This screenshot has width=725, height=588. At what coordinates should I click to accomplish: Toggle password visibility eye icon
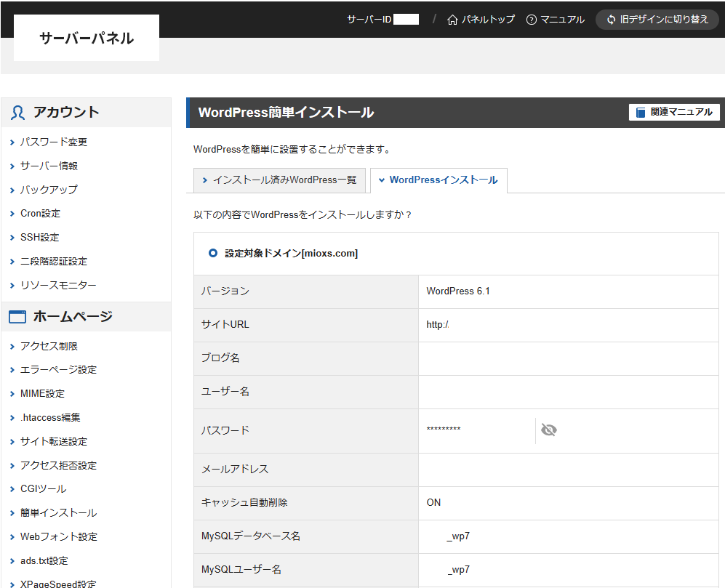point(548,430)
